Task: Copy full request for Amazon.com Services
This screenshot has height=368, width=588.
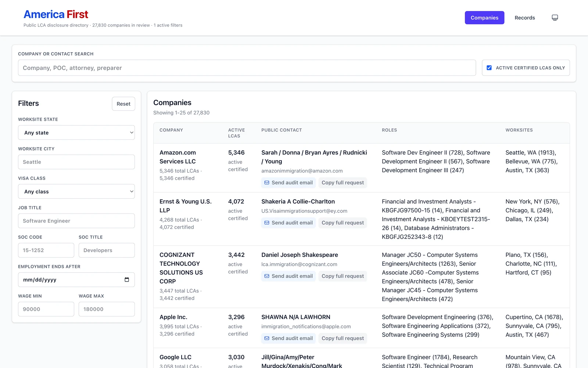Action: (343, 183)
